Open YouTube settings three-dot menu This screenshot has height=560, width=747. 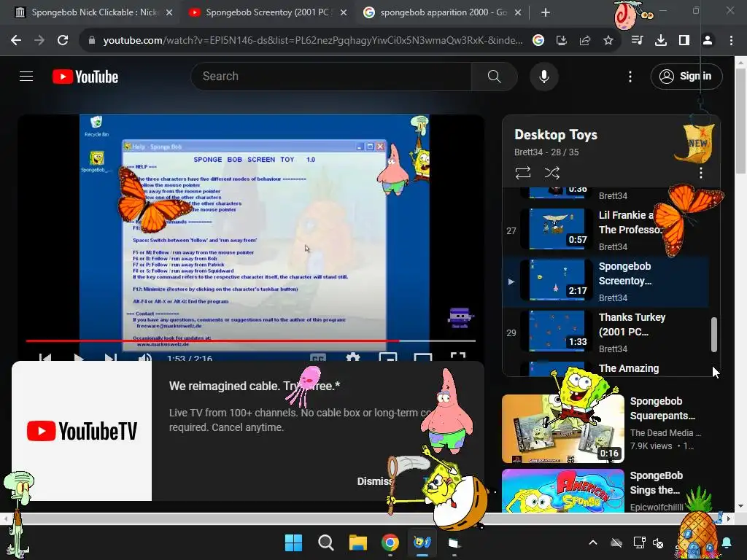[x=630, y=77]
